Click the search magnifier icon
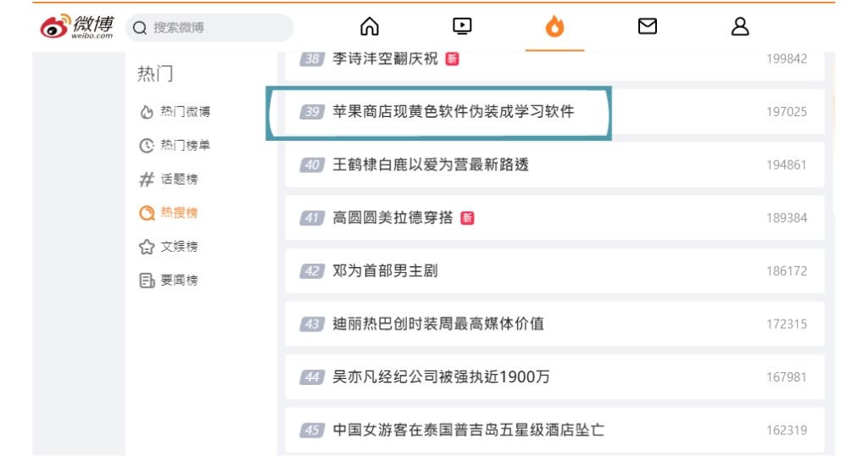 pos(141,28)
